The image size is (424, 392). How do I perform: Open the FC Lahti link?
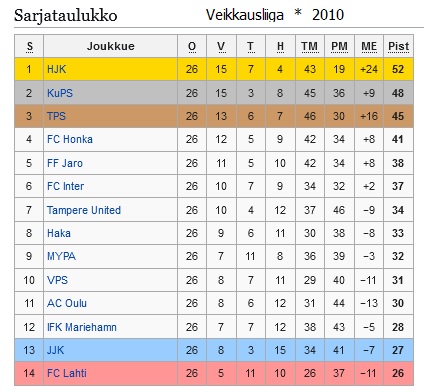[x=67, y=373]
